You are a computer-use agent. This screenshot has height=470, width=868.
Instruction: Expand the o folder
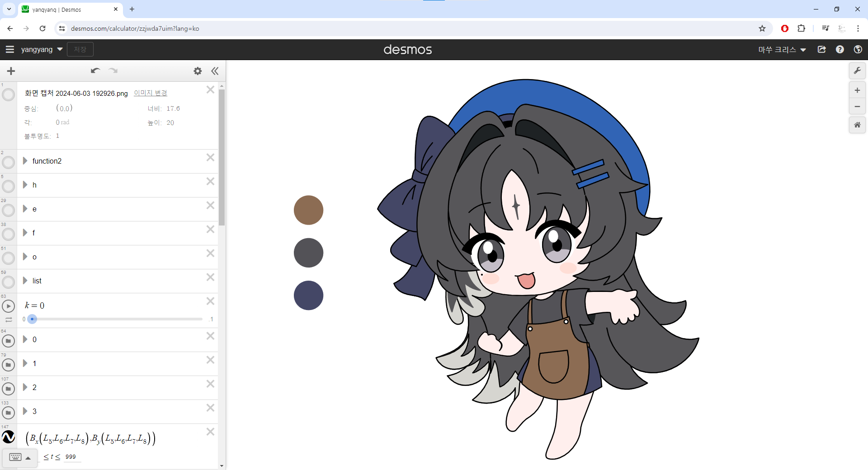point(25,257)
